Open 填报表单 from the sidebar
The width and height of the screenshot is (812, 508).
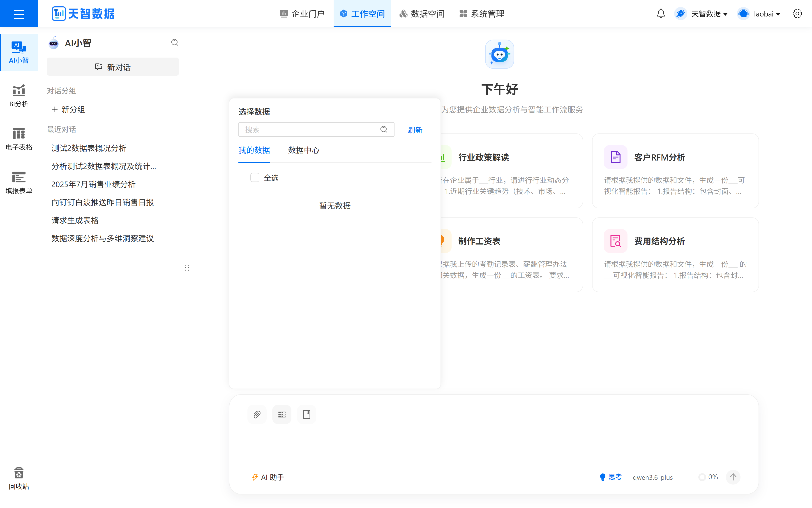tap(19, 182)
